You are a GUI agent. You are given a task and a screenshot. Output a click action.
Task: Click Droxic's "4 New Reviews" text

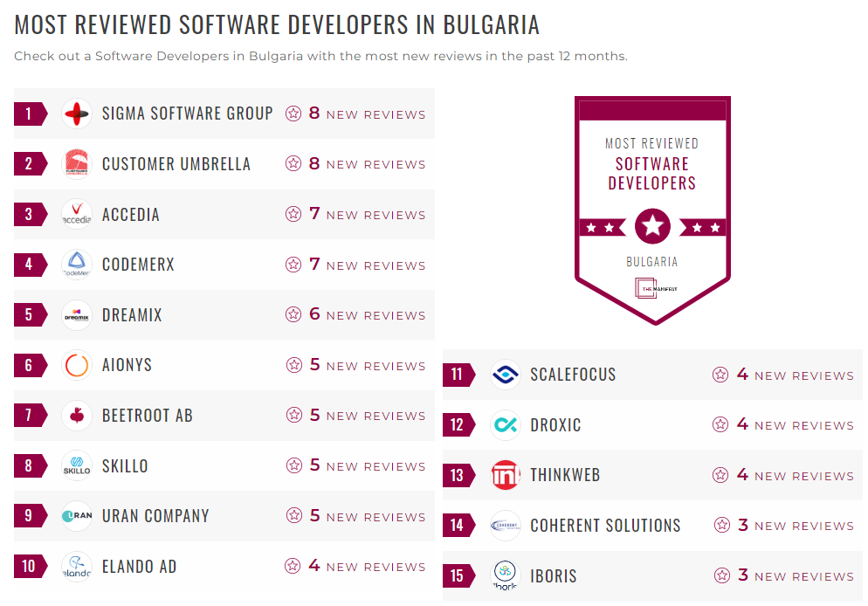click(x=795, y=424)
